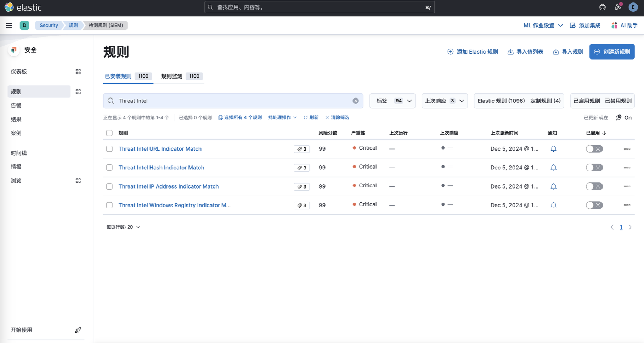Enable Threat Intel IP Address Indicator rule
The height and width of the screenshot is (343, 644).
[594, 186]
